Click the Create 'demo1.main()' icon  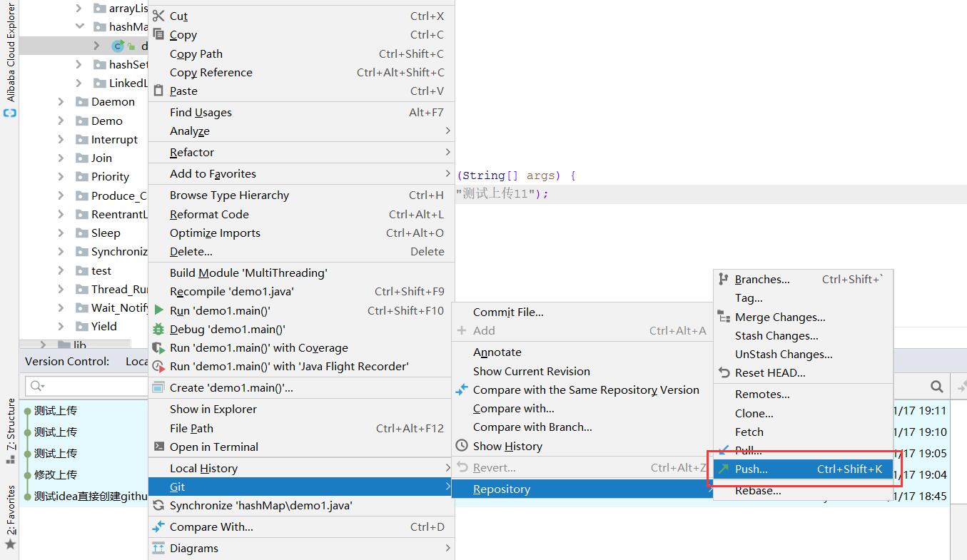click(158, 387)
